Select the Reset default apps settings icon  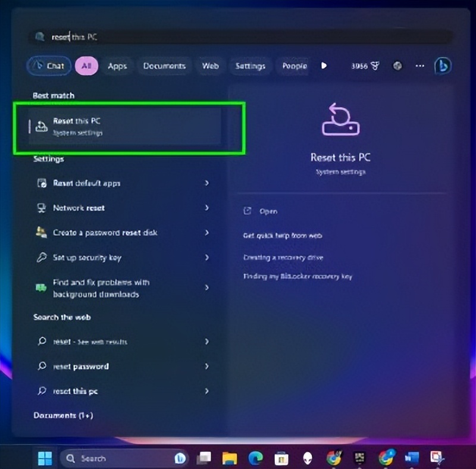tap(42, 183)
